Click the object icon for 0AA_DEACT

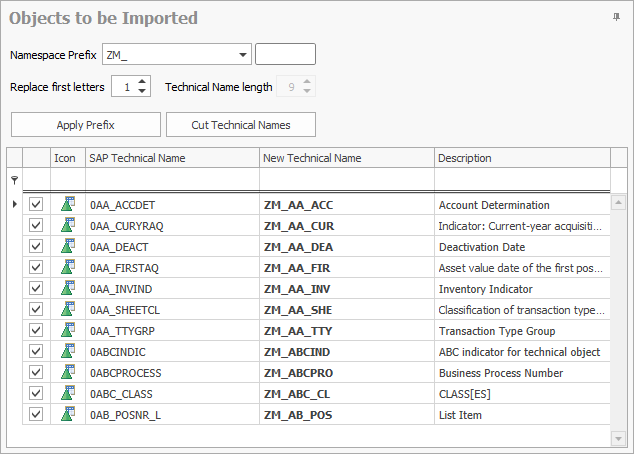click(x=68, y=247)
